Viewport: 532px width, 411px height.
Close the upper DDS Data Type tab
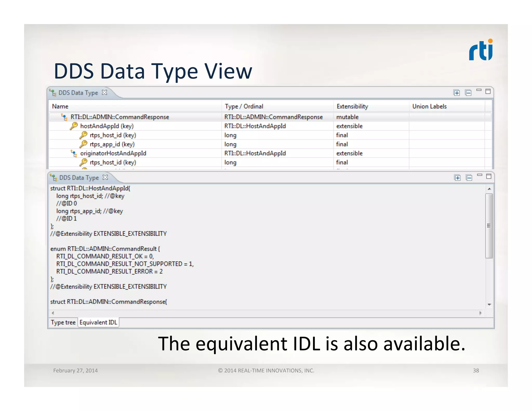point(104,92)
